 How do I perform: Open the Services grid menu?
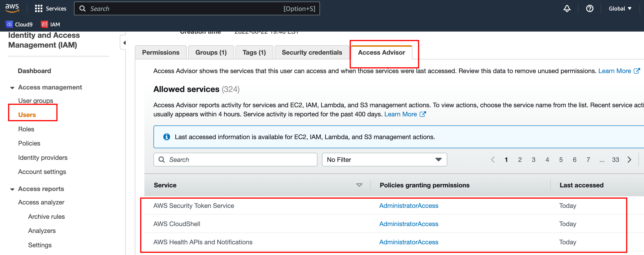pos(38,8)
